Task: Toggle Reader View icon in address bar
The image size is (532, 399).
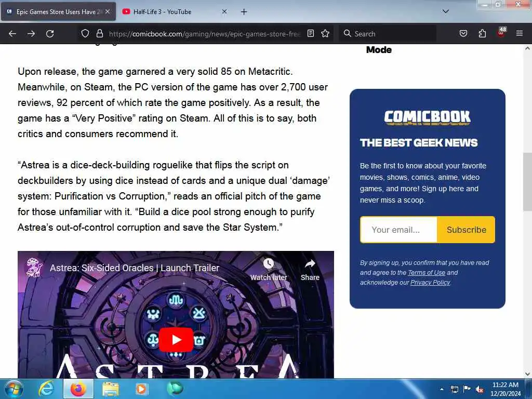Action: click(x=311, y=33)
